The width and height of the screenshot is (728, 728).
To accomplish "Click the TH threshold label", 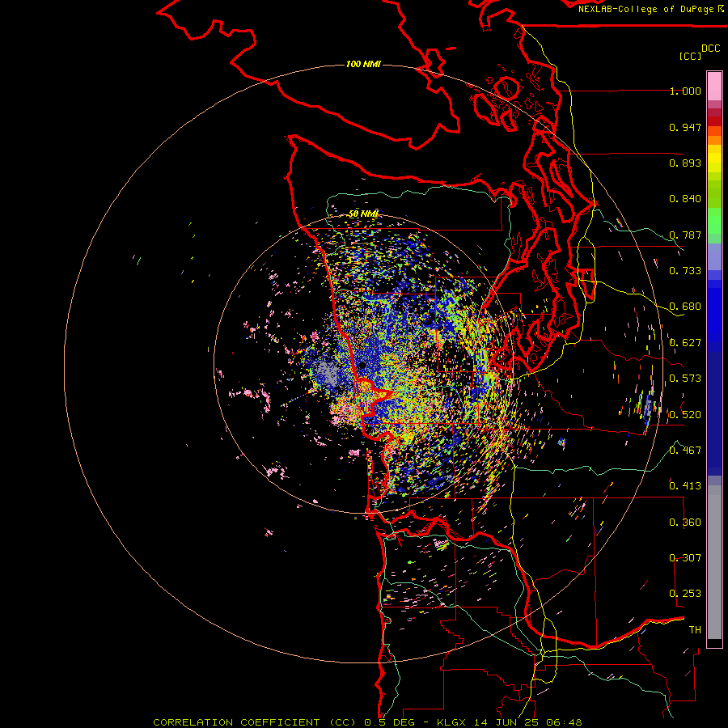I will pyautogui.click(x=695, y=630).
